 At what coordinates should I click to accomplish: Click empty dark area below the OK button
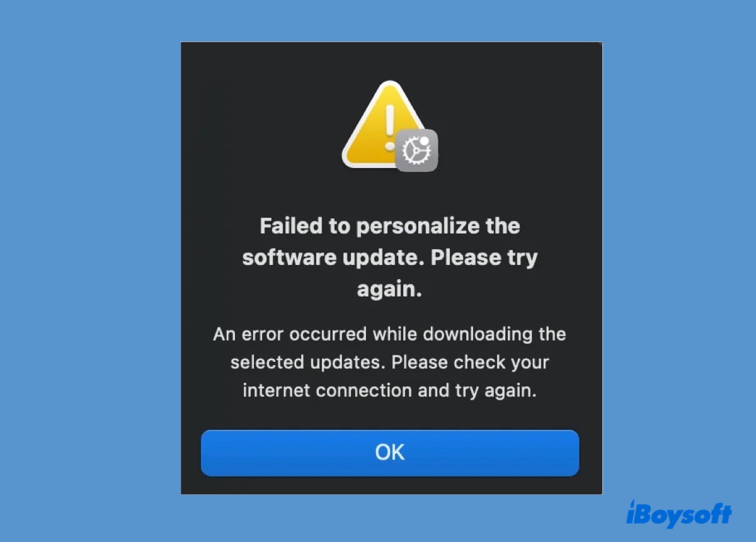[x=390, y=485]
